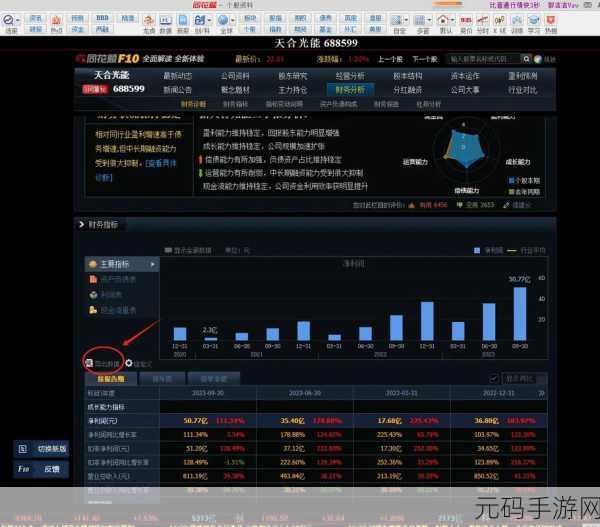Toggle 行业平均 line in chart legend

click(x=512, y=251)
